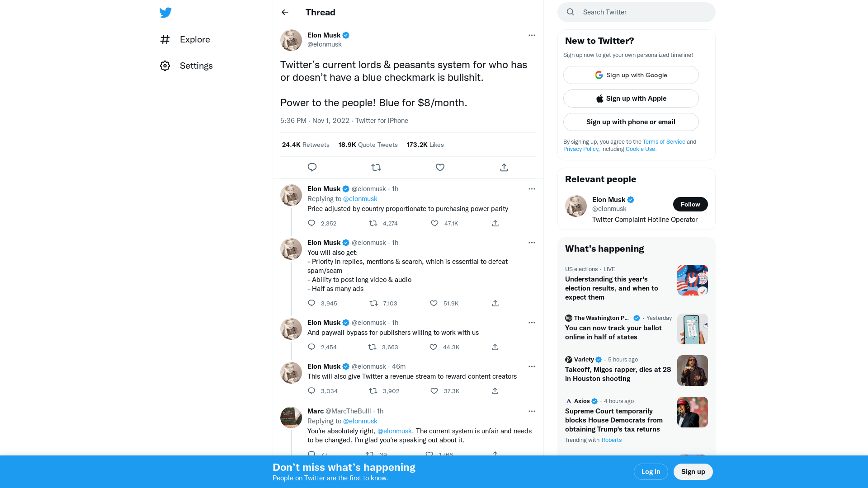The image size is (868, 488).
Task: Click the back arrow on the Thread header
Action: pyautogui.click(x=284, y=12)
